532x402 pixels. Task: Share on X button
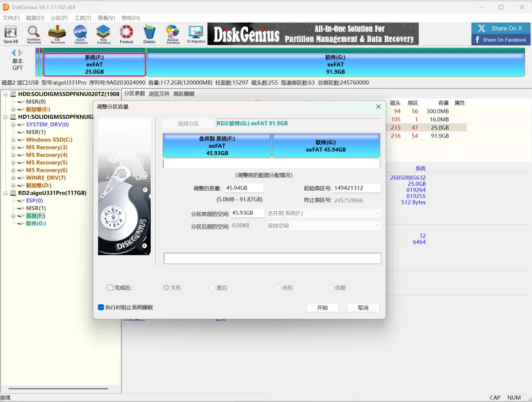point(501,28)
